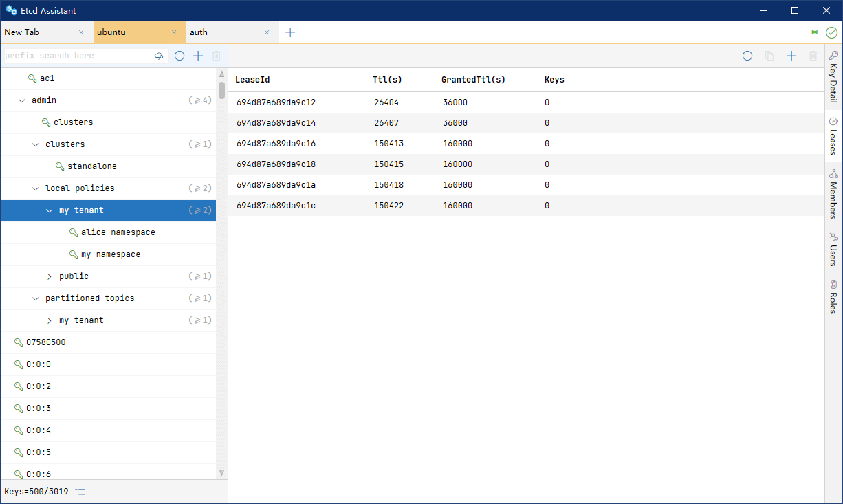Viewport: 843px width, 504px height.
Task: Refresh the leases table
Action: tap(747, 56)
